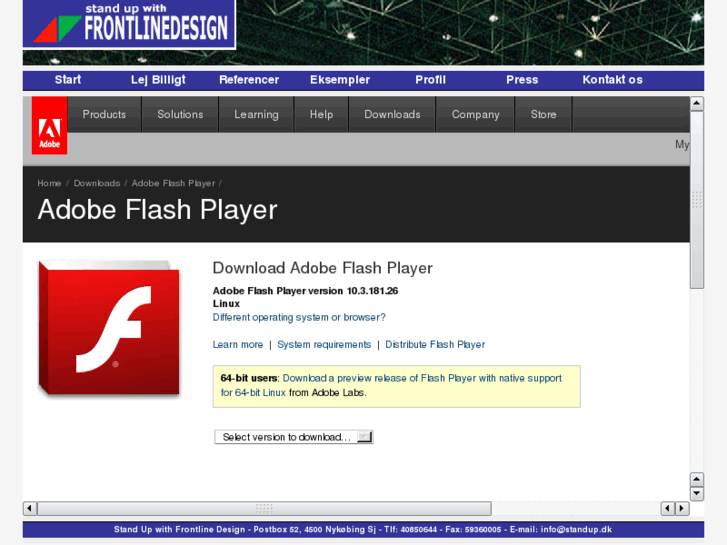Click the upper vertical scrollbar up arrow

(x=696, y=104)
